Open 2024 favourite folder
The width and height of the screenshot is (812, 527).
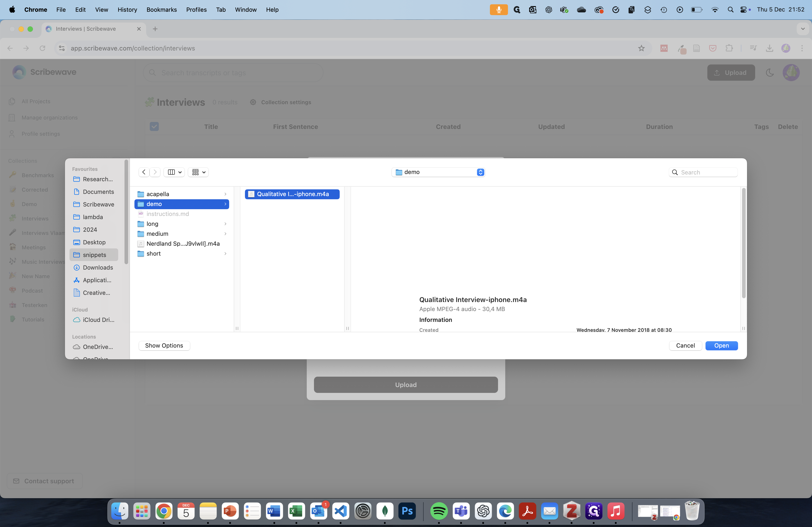click(94, 229)
